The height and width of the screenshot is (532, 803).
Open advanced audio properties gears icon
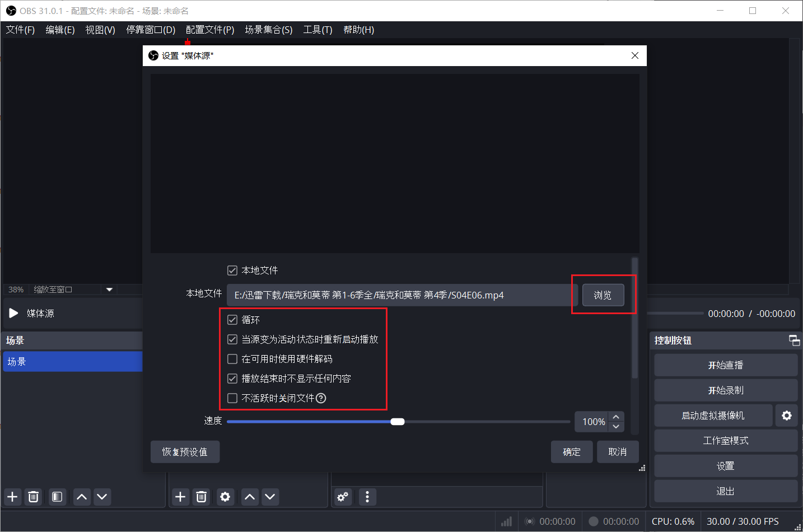click(343, 497)
